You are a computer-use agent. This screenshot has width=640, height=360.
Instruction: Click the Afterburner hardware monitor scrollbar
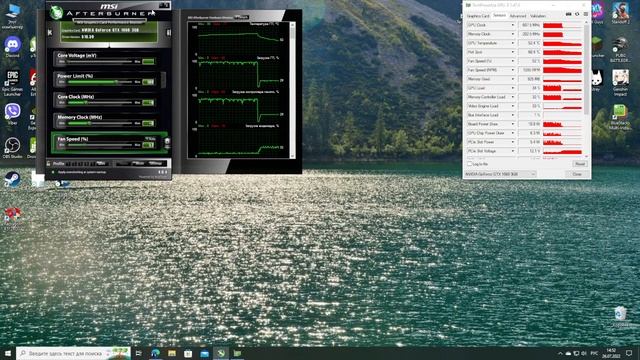[292, 90]
